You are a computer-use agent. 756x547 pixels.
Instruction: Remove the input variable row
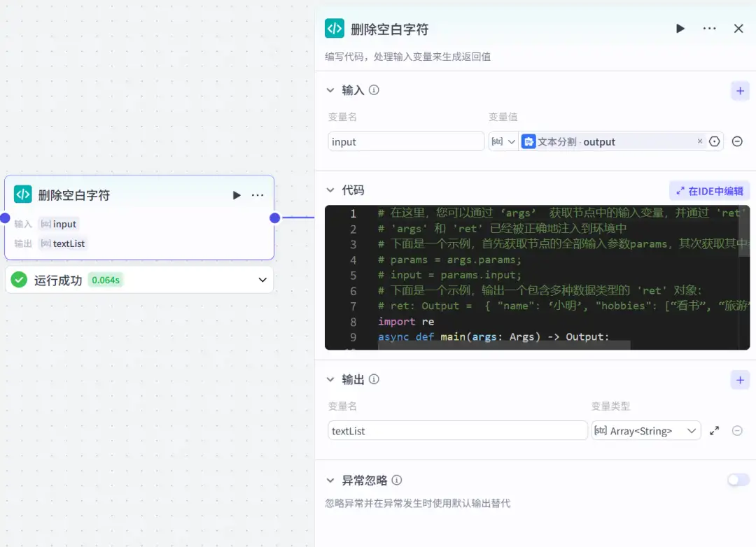pyautogui.click(x=737, y=142)
